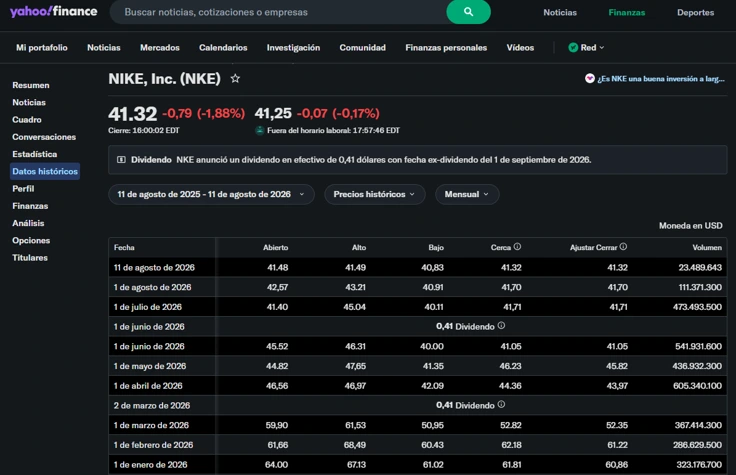
Task: Click the 1 de enero de 2026 date cell
Action: pyautogui.click(x=150, y=465)
